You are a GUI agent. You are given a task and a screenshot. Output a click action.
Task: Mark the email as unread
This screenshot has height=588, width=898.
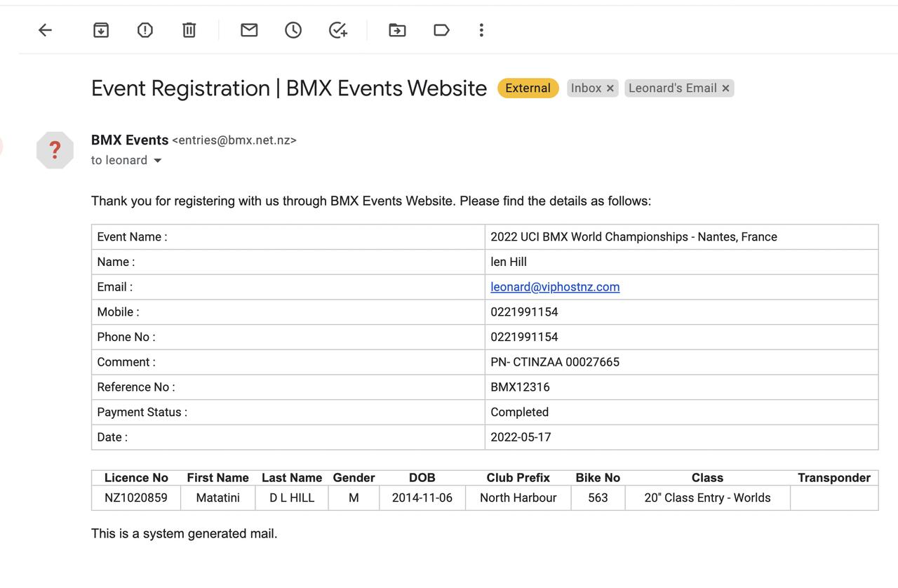pos(249,30)
